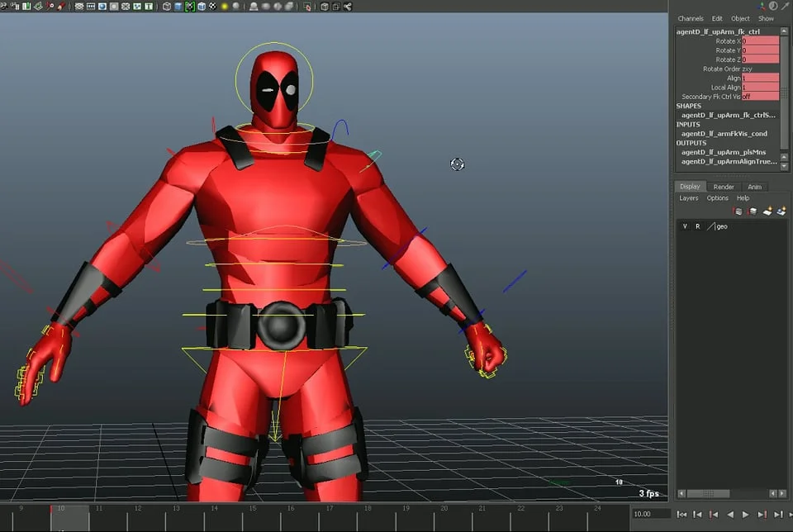Click the Rotate Y value field

pos(760,50)
